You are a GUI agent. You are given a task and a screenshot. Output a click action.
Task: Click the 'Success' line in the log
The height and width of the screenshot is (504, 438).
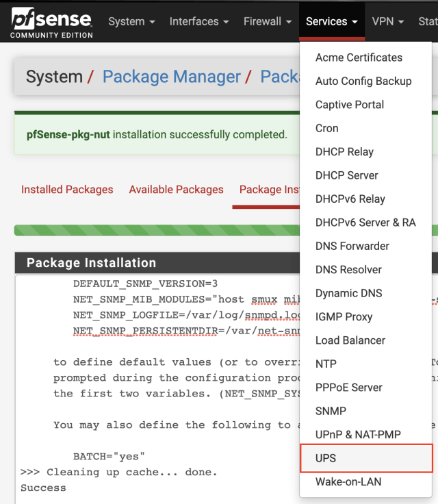[x=43, y=488]
